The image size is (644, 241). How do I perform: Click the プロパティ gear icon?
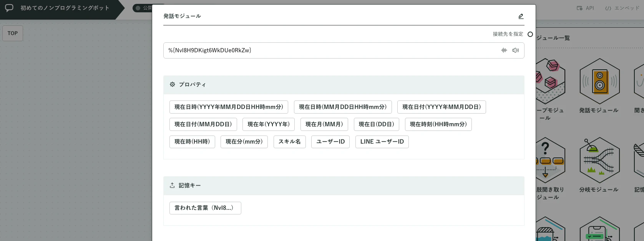pyautogui.click(x=172, y=84)
